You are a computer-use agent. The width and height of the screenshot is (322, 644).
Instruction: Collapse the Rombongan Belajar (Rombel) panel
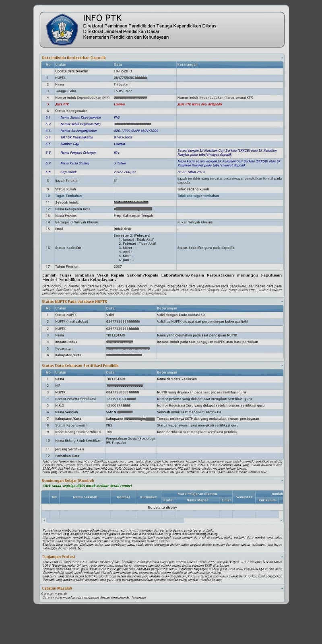[282, 481]
